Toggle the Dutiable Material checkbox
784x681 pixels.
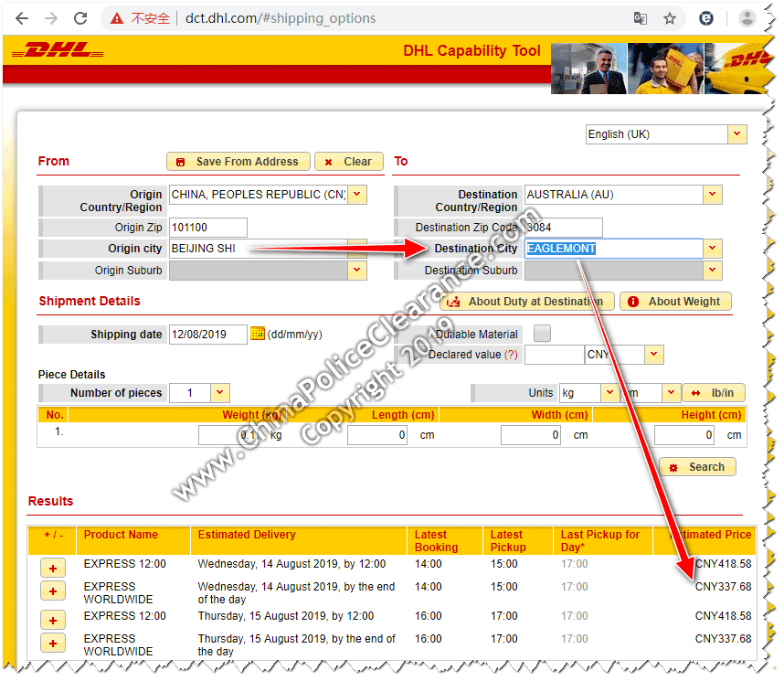click(543, 334)
